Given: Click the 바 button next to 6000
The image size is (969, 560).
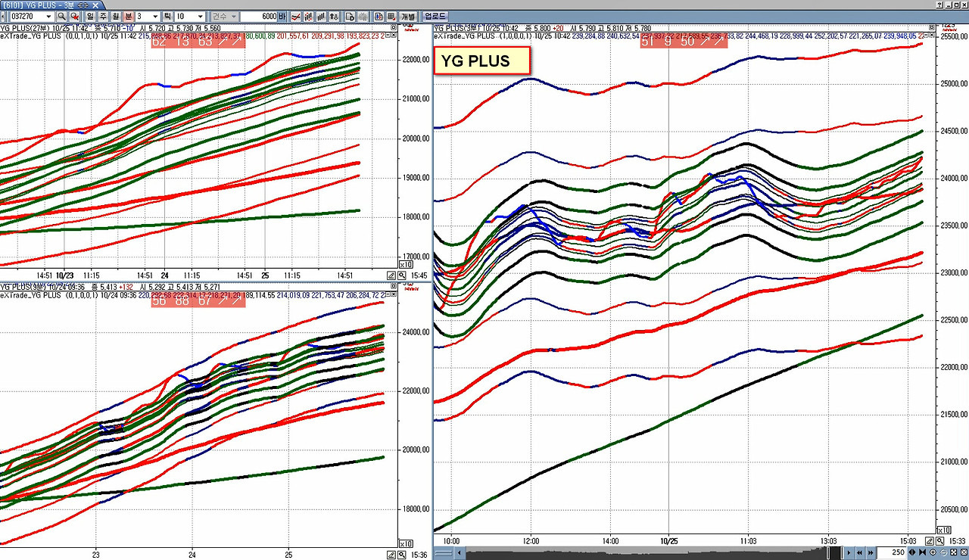Looking at the screenshot, I should [282, 16].
